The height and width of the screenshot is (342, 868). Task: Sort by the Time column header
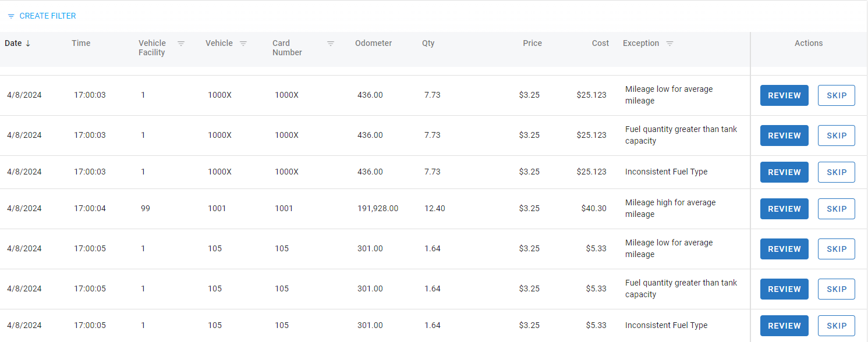click(81, 44)
